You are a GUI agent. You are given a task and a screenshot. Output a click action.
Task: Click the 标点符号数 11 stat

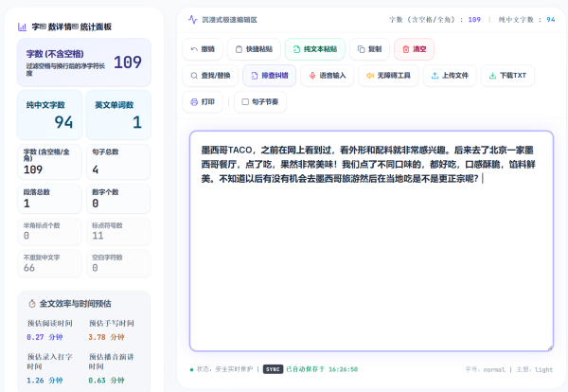[118, 231]
